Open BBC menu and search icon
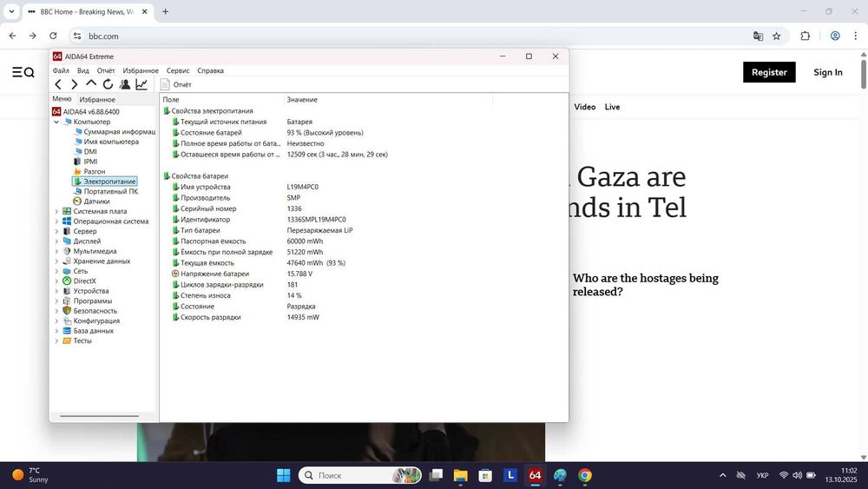868x489 pixels. pyautogui.click(x=23, y=72)
